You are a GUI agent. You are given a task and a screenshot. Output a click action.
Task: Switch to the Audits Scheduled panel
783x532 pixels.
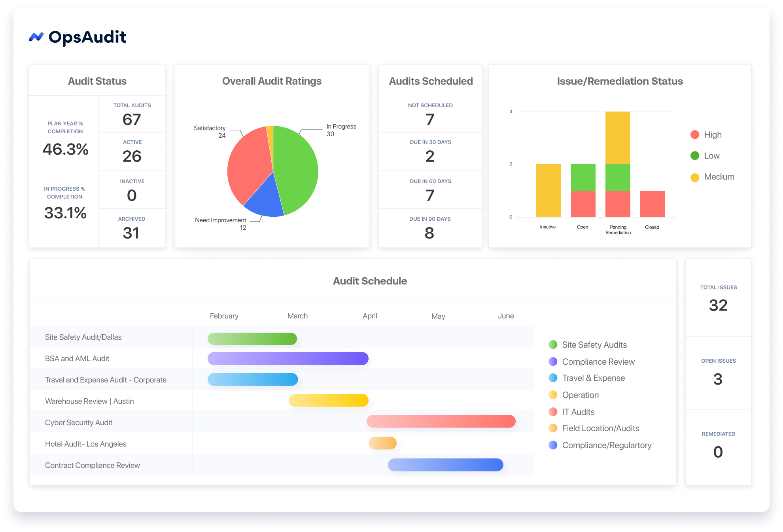431,81
